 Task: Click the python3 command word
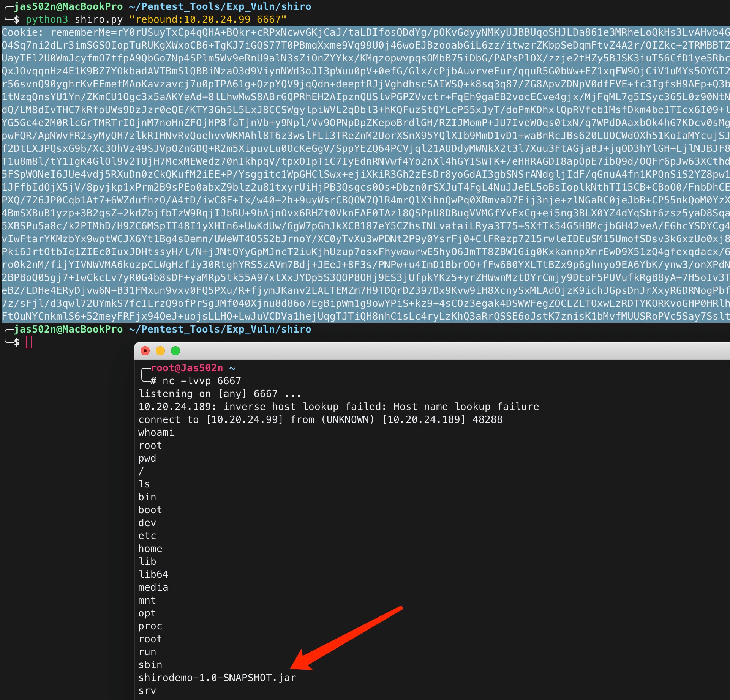[47, 19]
